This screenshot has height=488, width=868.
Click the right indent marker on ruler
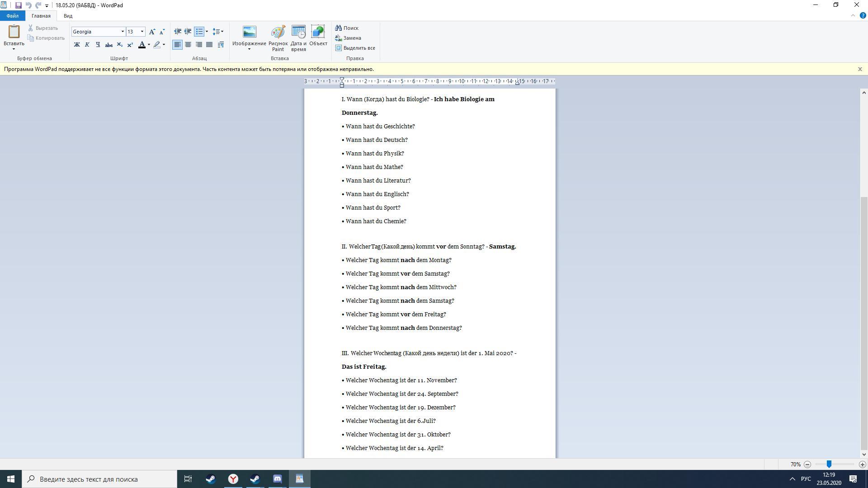point(517,83)
